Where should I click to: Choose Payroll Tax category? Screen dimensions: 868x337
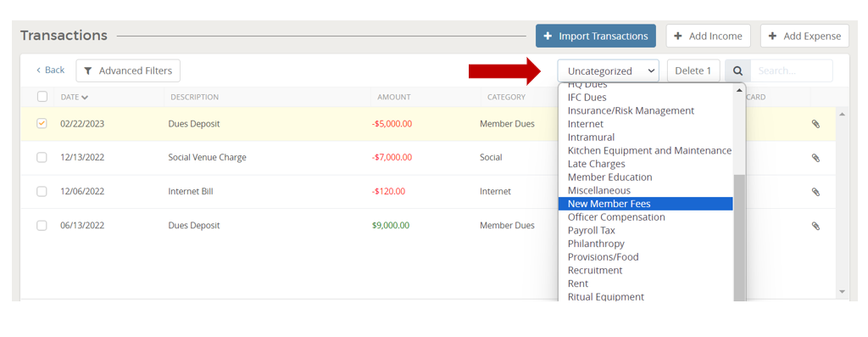click(645, 231)
